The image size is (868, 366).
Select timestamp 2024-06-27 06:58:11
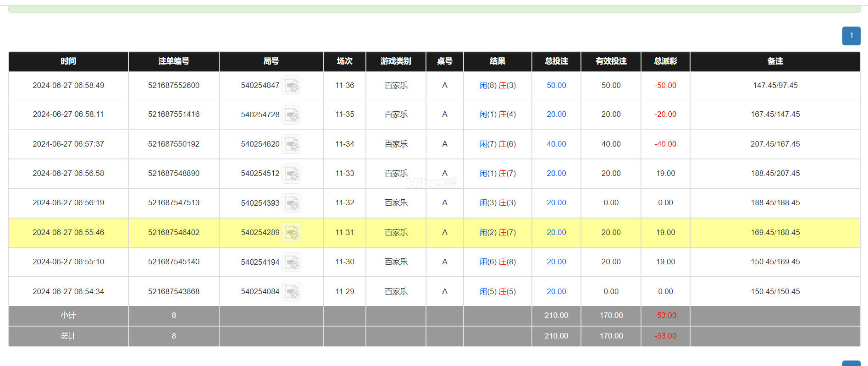click(x=68, y=114)
